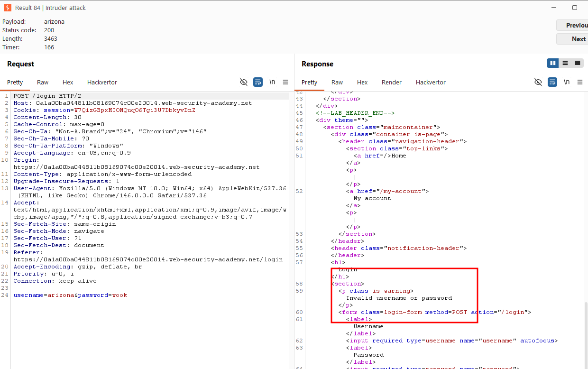
Task: Toggle word wrap icon in Response panel
Action: pyautogui.click(x=552, y=82)
